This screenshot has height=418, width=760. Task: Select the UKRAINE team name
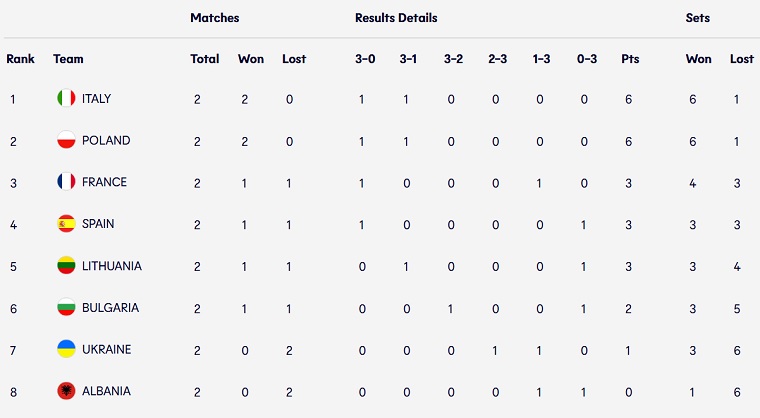click(x=107, y=350)
